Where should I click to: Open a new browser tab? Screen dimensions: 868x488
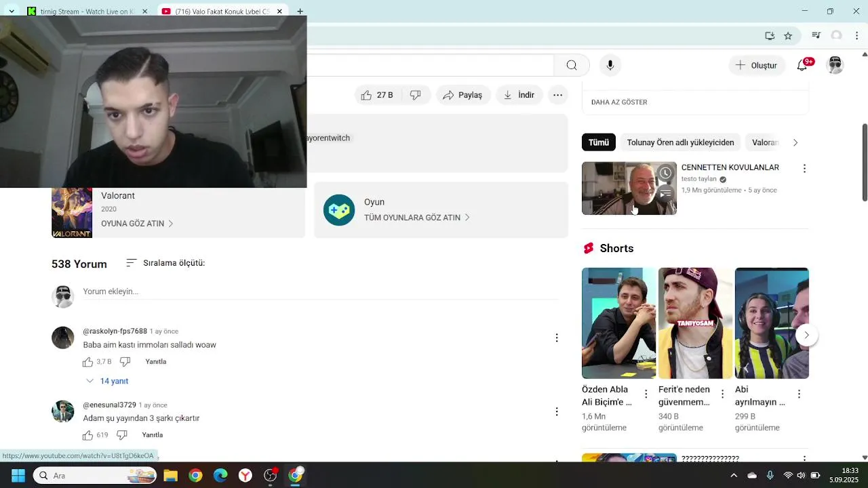coord(300,12)
